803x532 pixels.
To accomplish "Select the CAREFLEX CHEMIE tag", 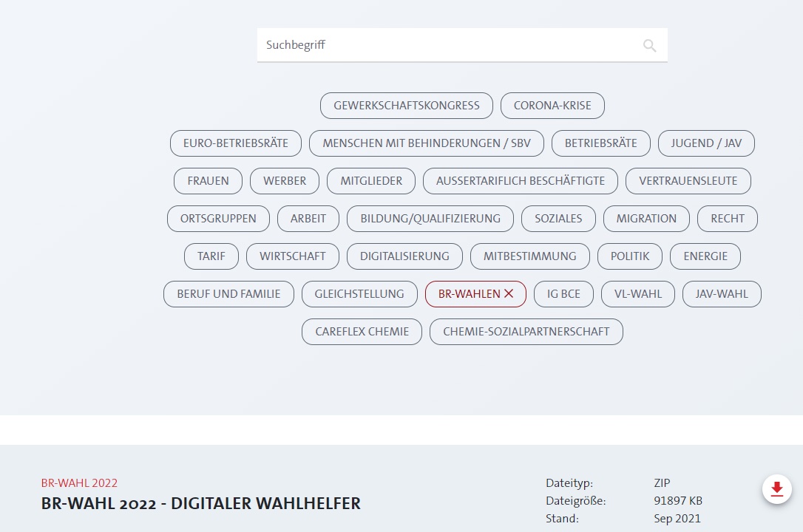I will tap(362, 331).
